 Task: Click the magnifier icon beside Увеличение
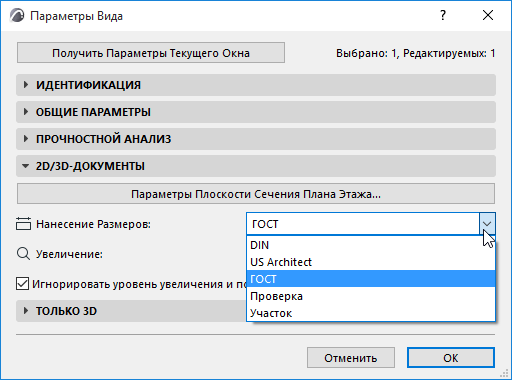click(23, 254)
